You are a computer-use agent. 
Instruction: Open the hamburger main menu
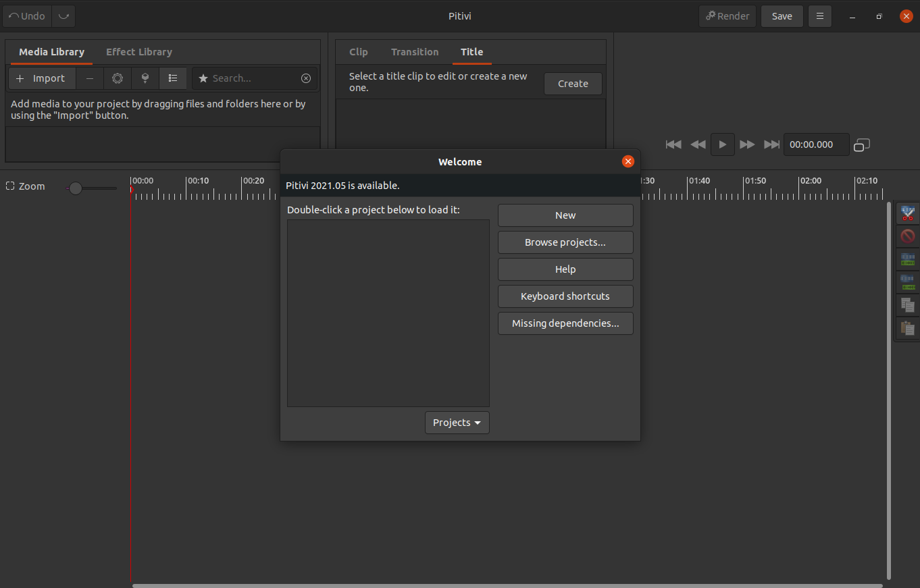(820, 16)
